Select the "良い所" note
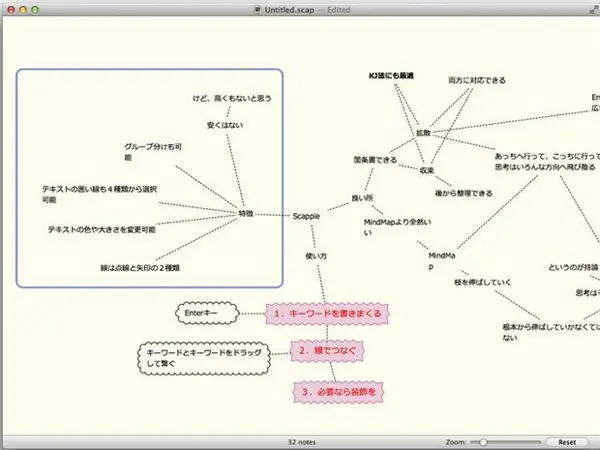Viewport: 600px width, 450px height. (362, 198)
